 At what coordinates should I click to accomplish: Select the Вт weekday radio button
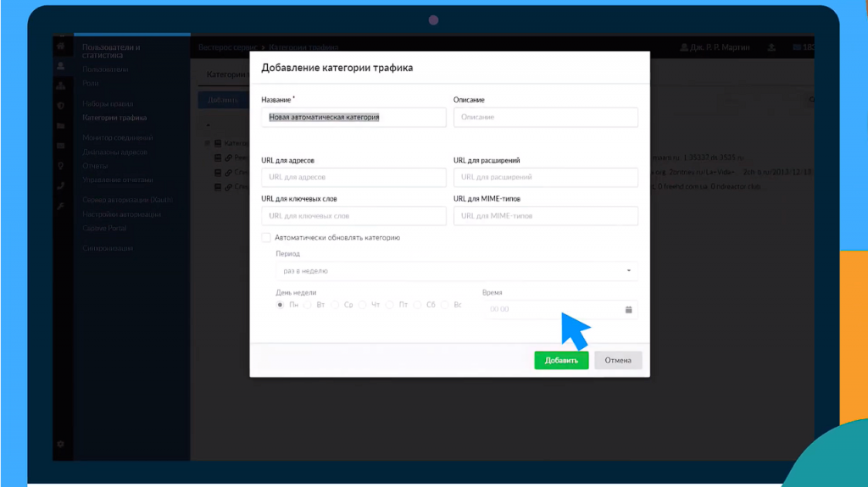click(x=307, y=305)
